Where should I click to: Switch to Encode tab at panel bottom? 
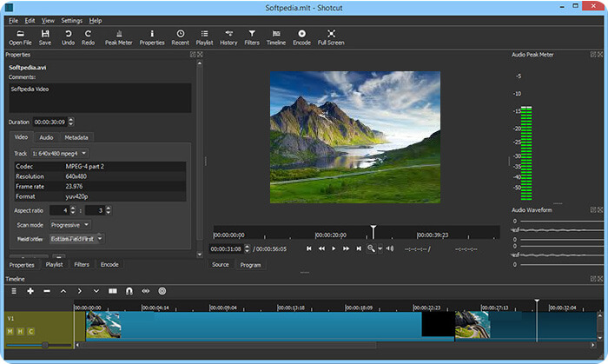[x=109, y=265]
